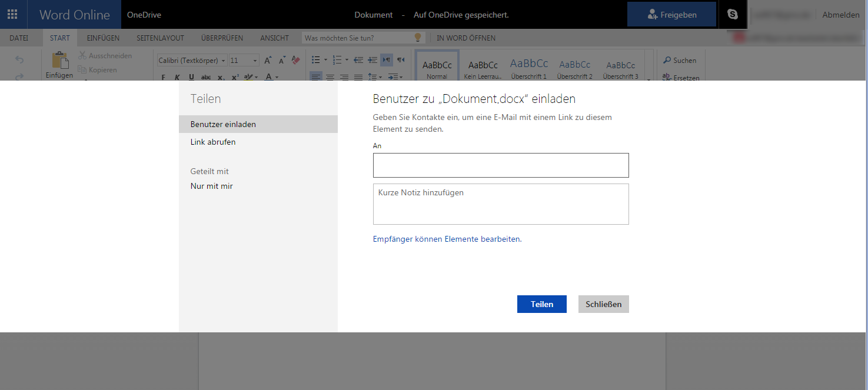Click the Schließen button
Viewport: 868px width, 390px height.
click(604, 304)
